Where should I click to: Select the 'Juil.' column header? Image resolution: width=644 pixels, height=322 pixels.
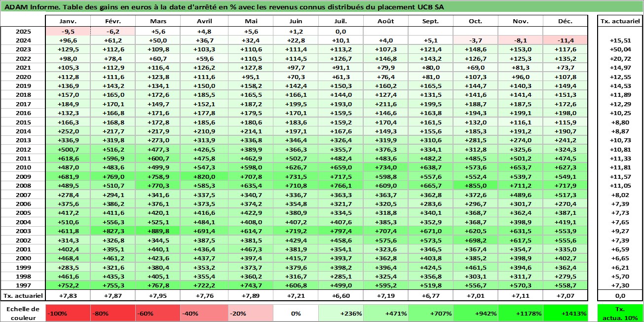[x=341, y=21]
